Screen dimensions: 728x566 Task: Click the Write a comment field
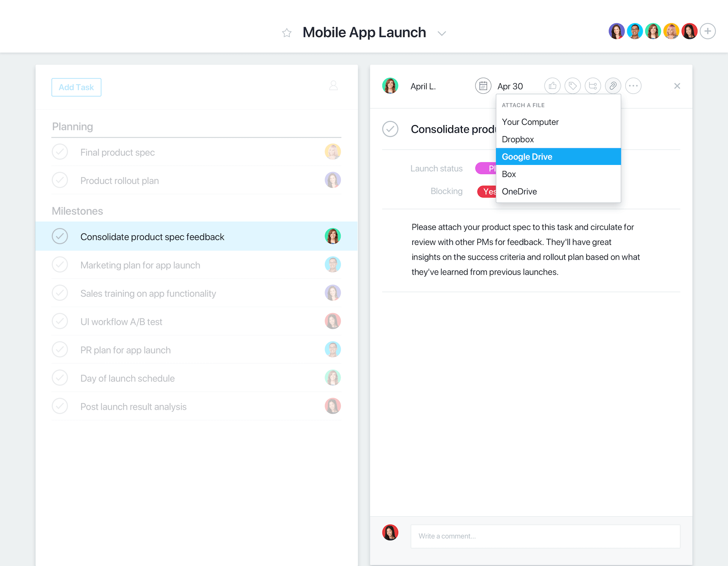[x=545, y=536]
